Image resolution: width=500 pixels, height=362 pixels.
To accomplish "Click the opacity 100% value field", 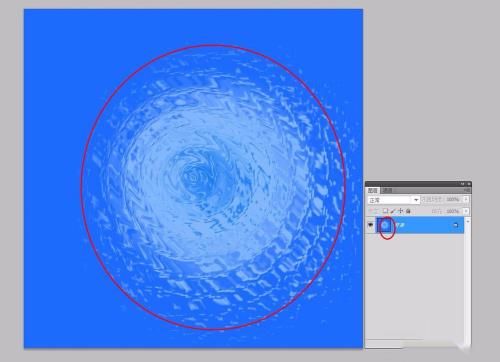I will pyautogui.click(x=452, y=199).
